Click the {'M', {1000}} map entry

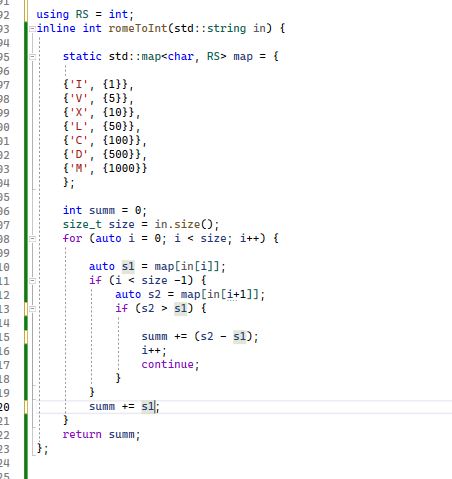[105, 168]
